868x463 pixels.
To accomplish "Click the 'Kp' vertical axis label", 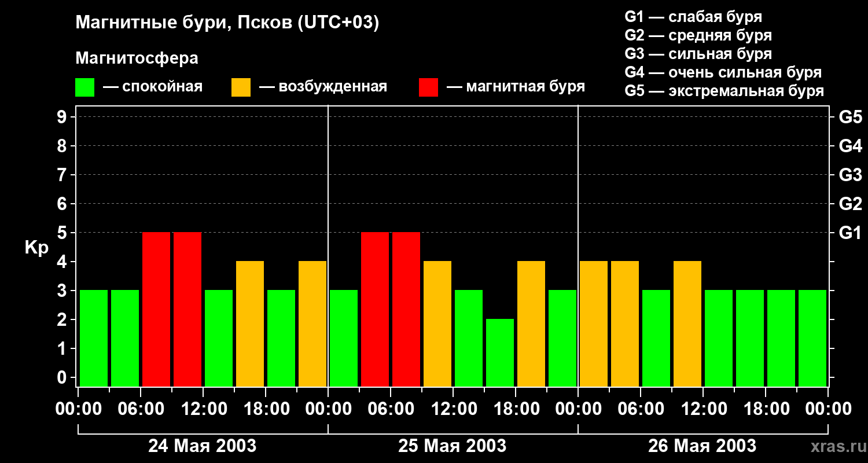I will [x=36, y=248].
